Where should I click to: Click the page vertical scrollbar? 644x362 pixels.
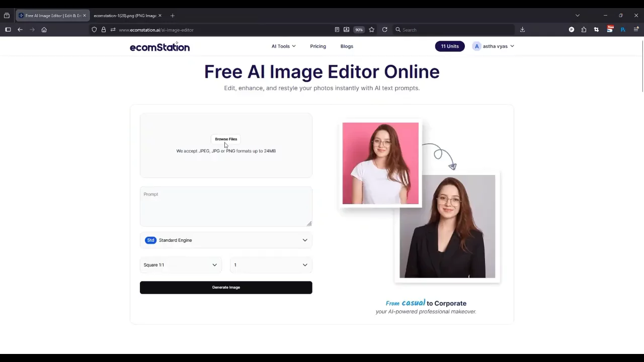pos(642,65)
